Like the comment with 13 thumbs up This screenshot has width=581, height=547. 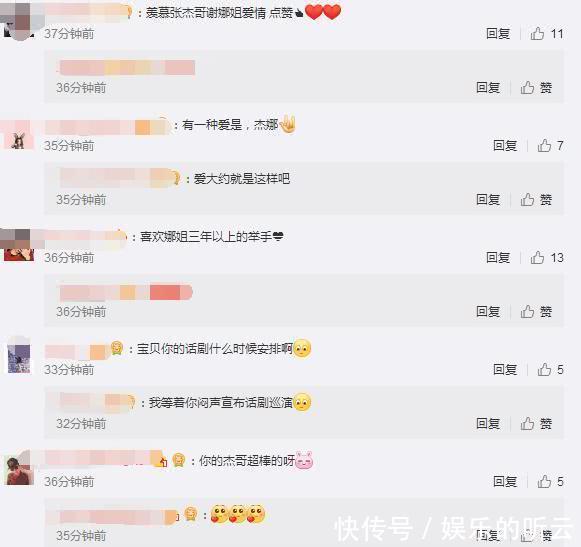(x=547, y=258)
